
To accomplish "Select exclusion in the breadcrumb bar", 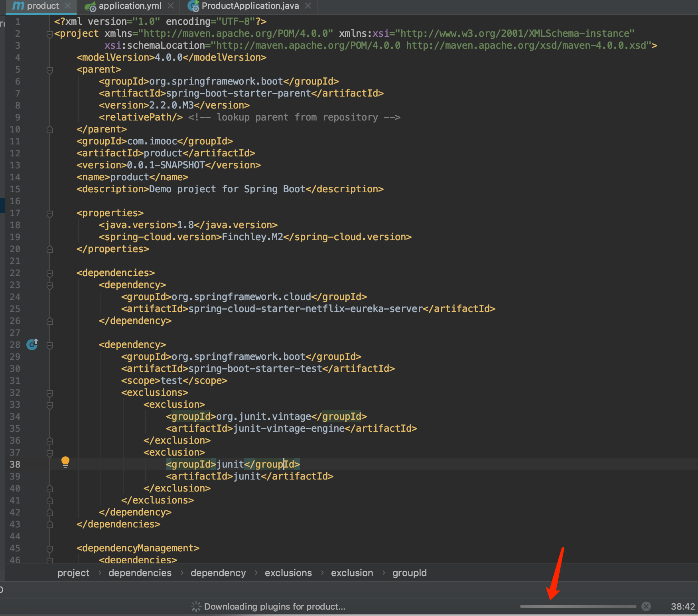I will pyautogui.click(x=352, y=573).
